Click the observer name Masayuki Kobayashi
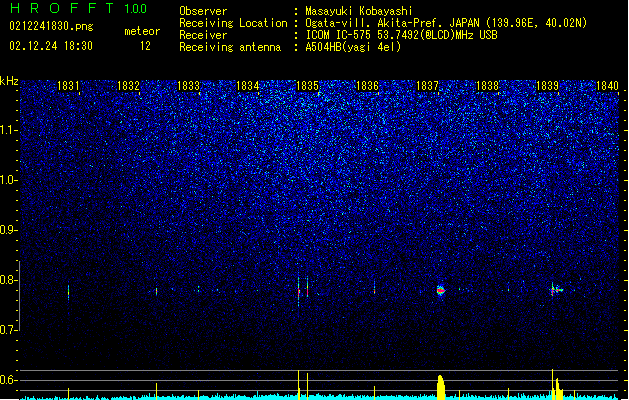629x400 pixels. pyautogui.click(x=359, y=11)
